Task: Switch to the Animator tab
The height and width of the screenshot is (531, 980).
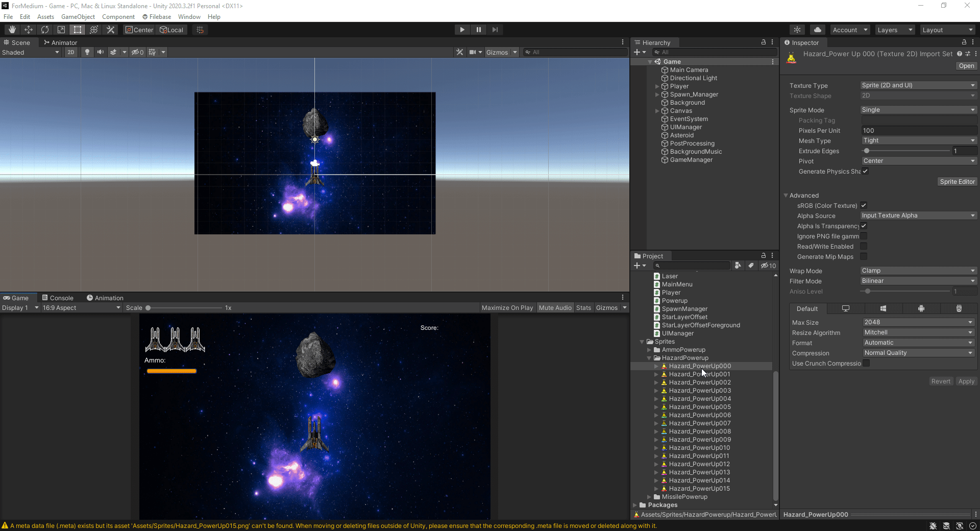Action: [x=61, y=42]
